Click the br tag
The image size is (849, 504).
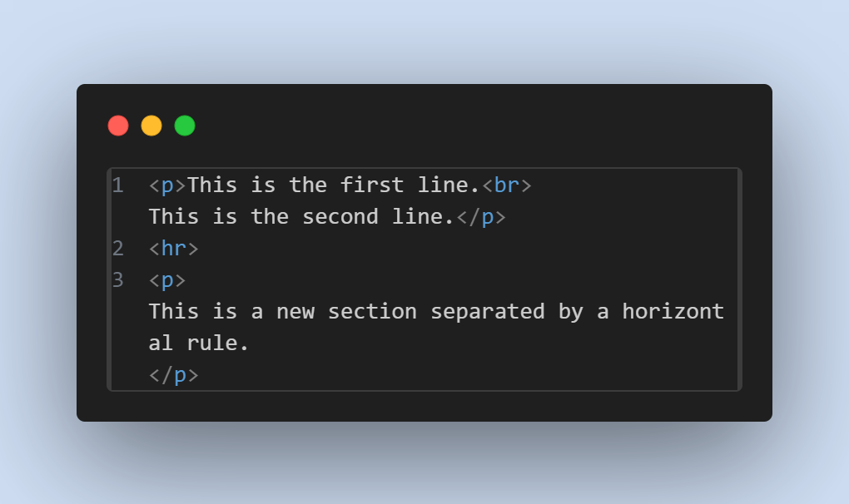[x=507, y=185]
